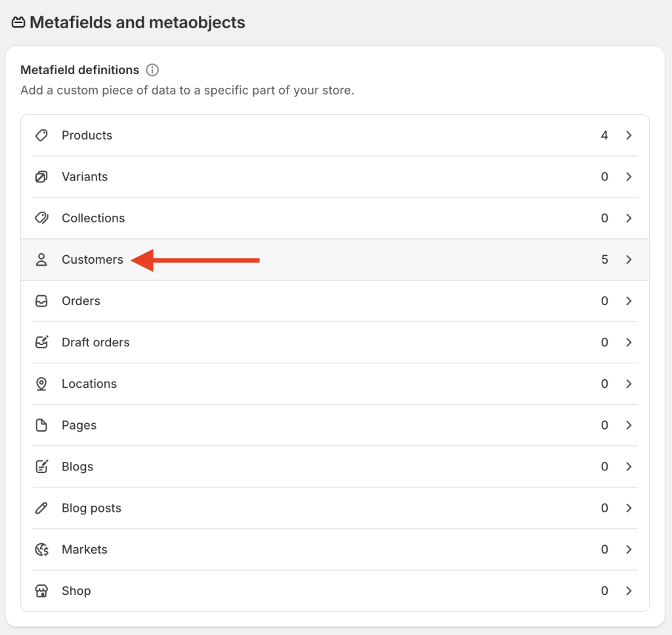
Task: Click the 'Add a custom piece of data' description
Action: click(187, 91)
